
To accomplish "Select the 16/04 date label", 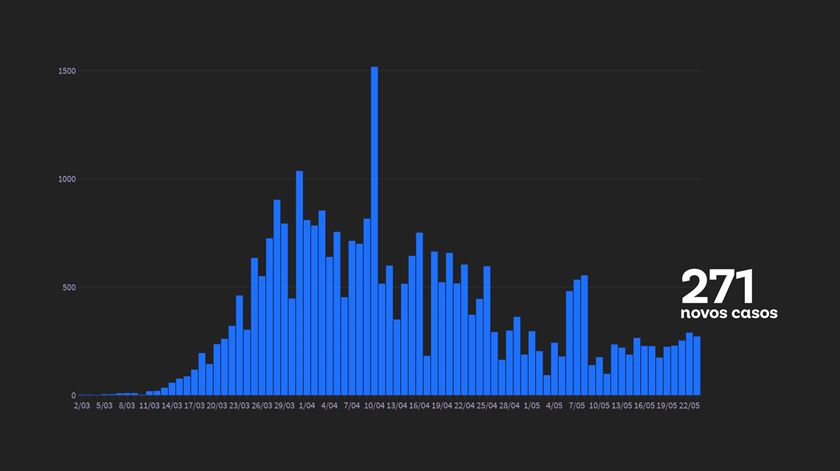I will point(419,406).
